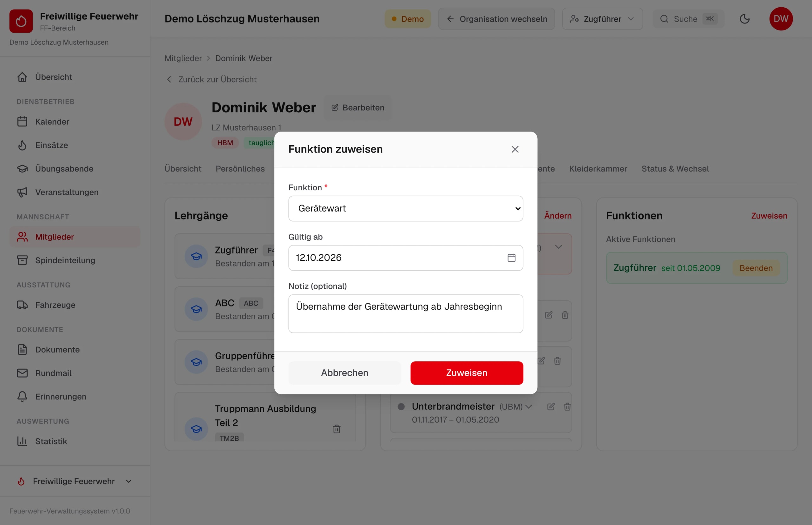Open Spindeinteilung in the sidebar
812x525 pixels.
[75, 260]
